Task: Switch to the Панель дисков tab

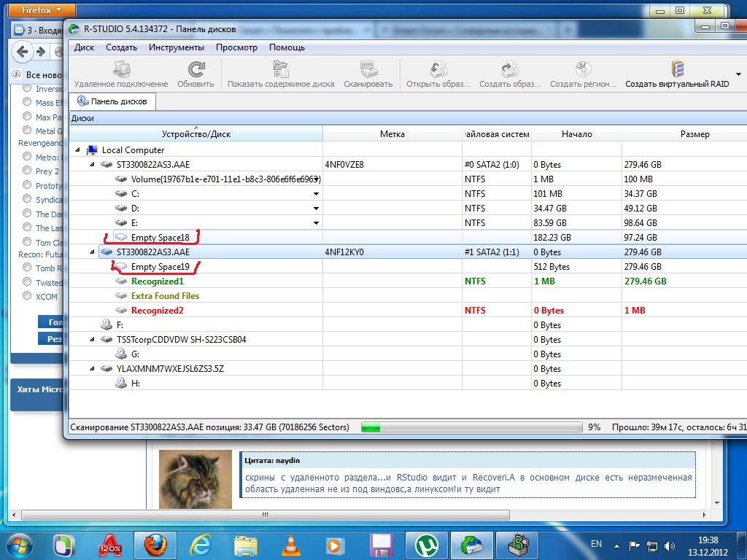Action: [112, 101]
